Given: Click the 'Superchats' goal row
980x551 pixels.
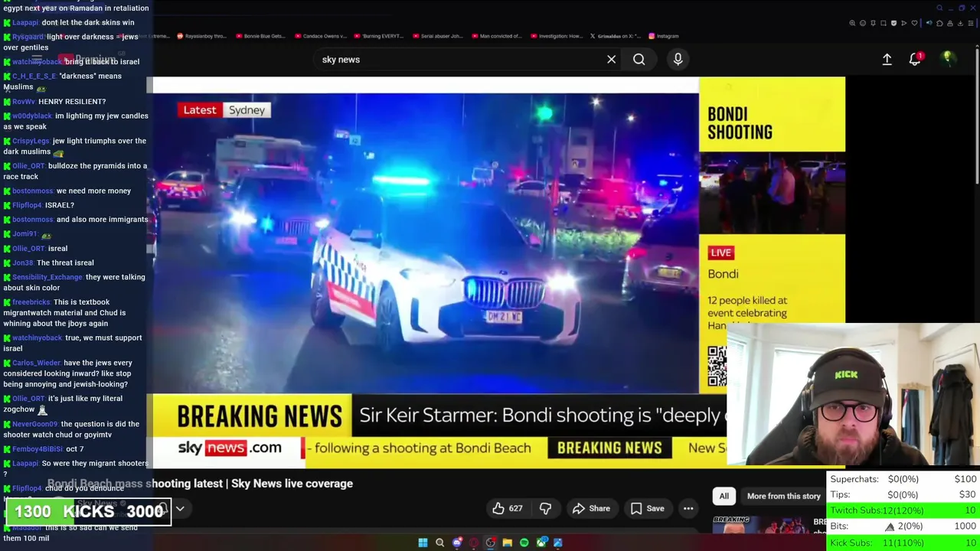Looking at the screenshot, I should pos(903,479).
